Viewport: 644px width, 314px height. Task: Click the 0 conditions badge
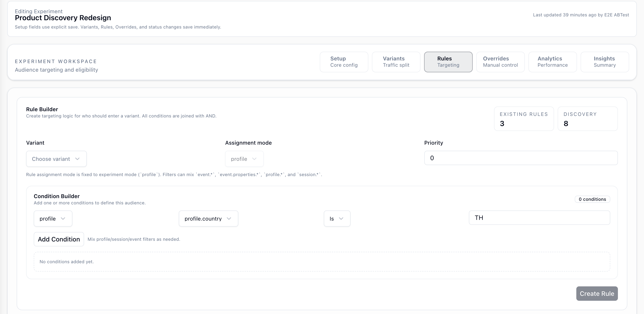pos(592,199)
